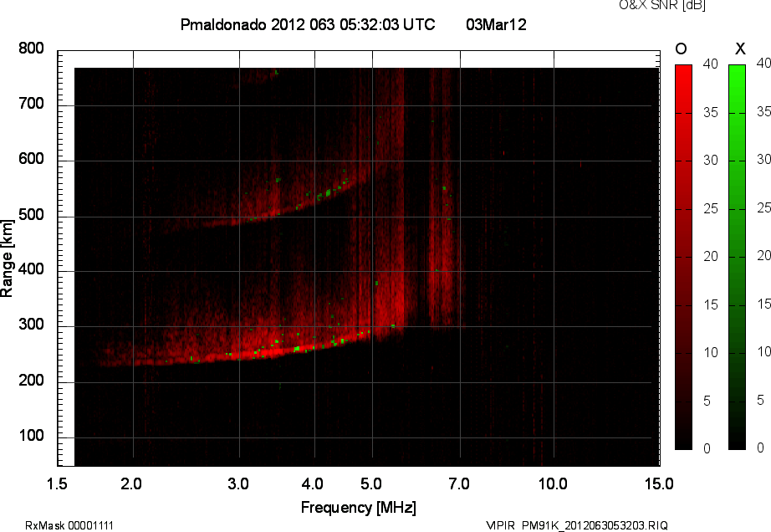Select the range tick label "300"
771x532 pixels.
coord(32,325)
